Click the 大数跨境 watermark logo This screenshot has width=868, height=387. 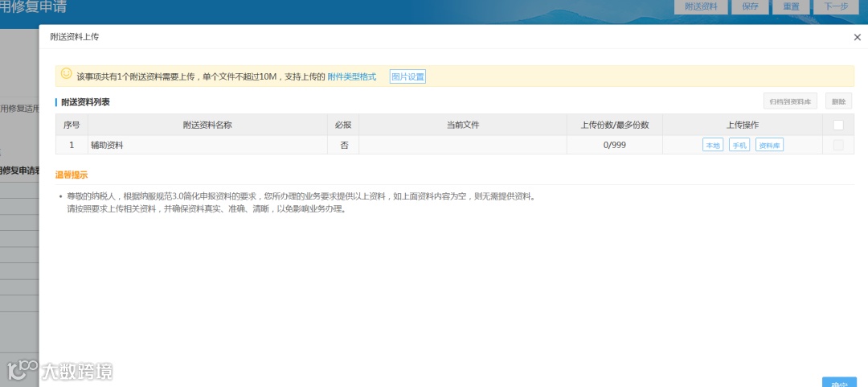pyautogui.click(x=59, y=371)
